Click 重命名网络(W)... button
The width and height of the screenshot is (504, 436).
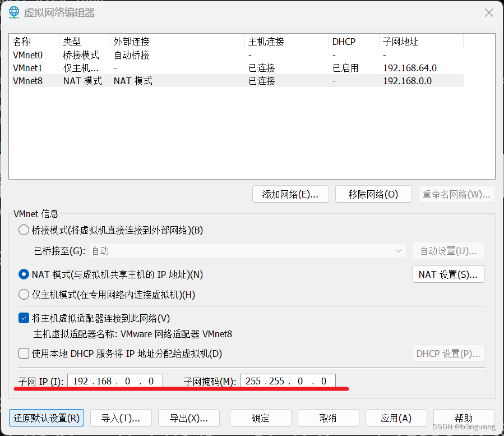click(456, 194)
